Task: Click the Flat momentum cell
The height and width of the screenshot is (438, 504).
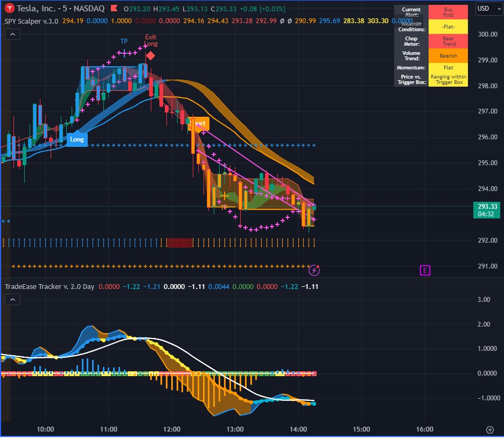Action: click(x=448, y=67)
